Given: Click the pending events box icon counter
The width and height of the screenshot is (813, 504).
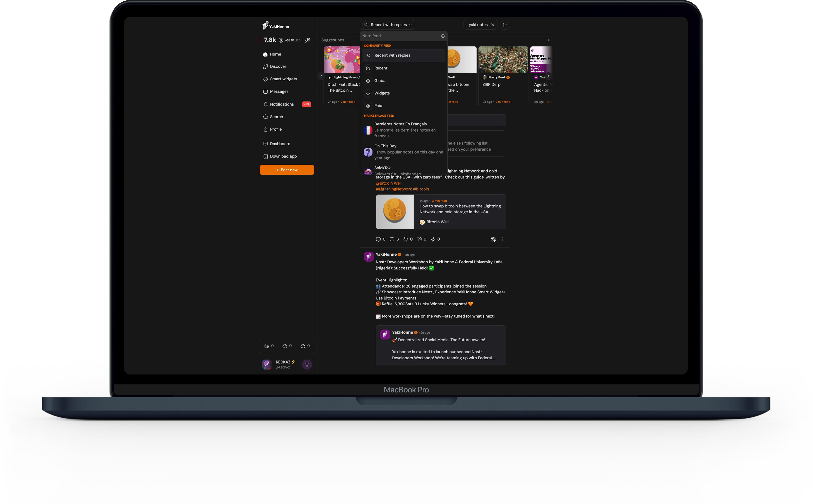Looking at the screenshot, I should coord(269,346).
